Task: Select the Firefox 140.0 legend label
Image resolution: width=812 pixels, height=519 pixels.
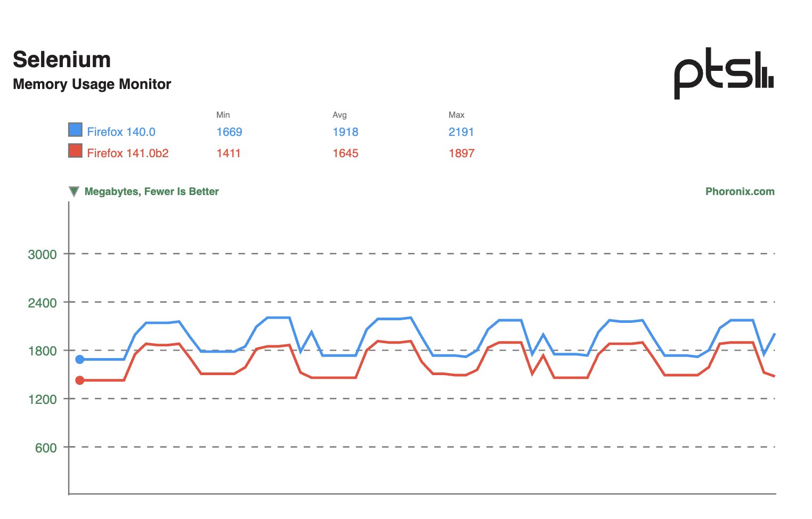Action: pyautogui.click(x=121, y=132)
